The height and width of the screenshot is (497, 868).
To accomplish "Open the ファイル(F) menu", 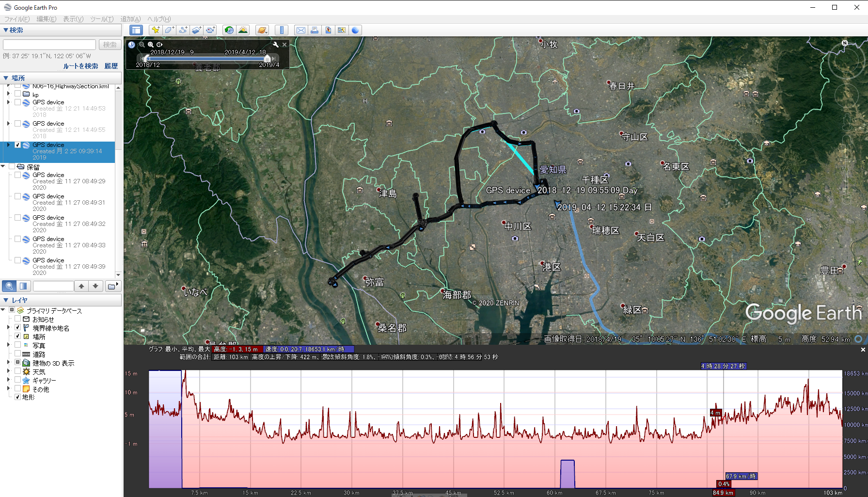I will (17, 19).
